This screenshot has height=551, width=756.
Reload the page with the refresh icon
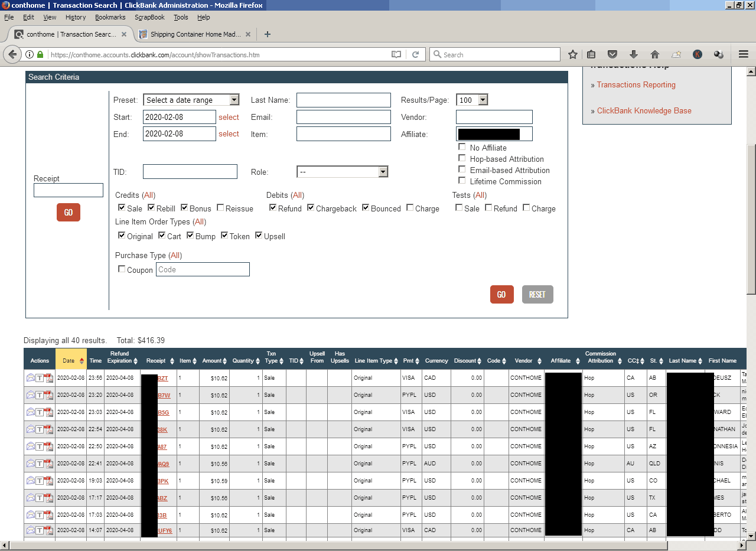[415, 54]
